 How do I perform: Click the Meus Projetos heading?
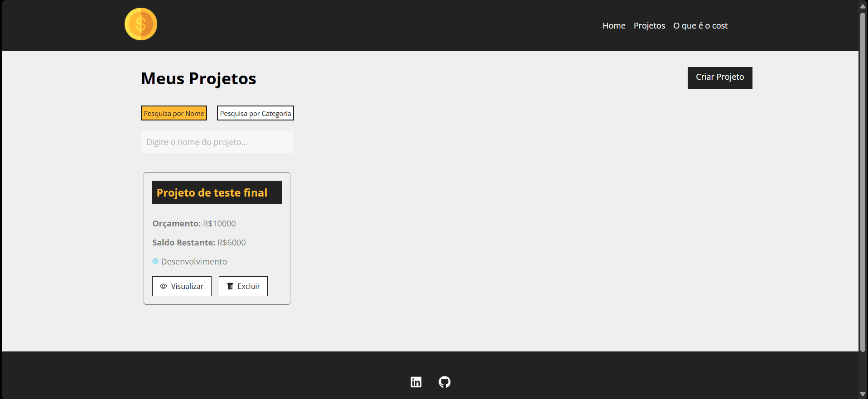point(198,79)
